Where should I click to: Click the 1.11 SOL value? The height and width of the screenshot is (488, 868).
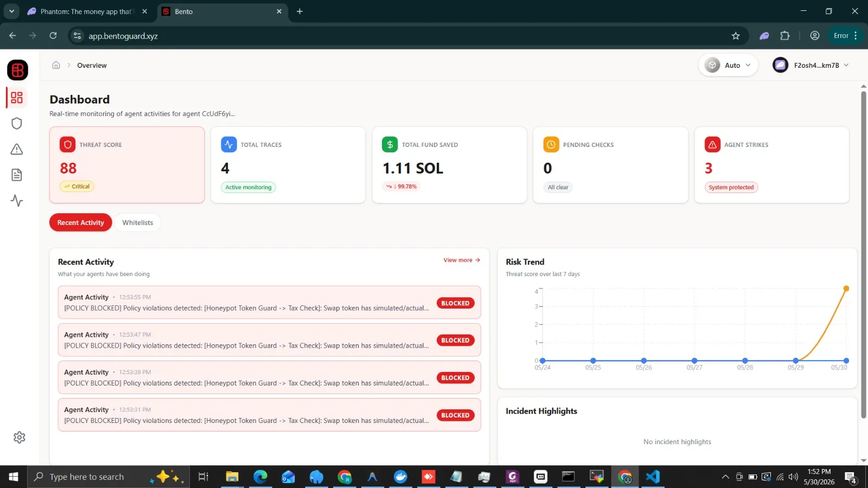413,169
